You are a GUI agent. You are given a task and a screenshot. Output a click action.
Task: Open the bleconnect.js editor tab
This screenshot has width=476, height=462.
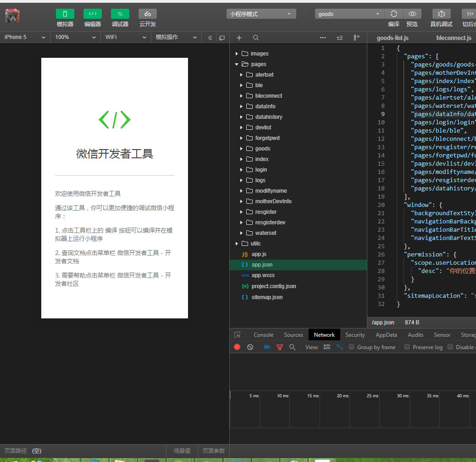[x=454, y=38]
